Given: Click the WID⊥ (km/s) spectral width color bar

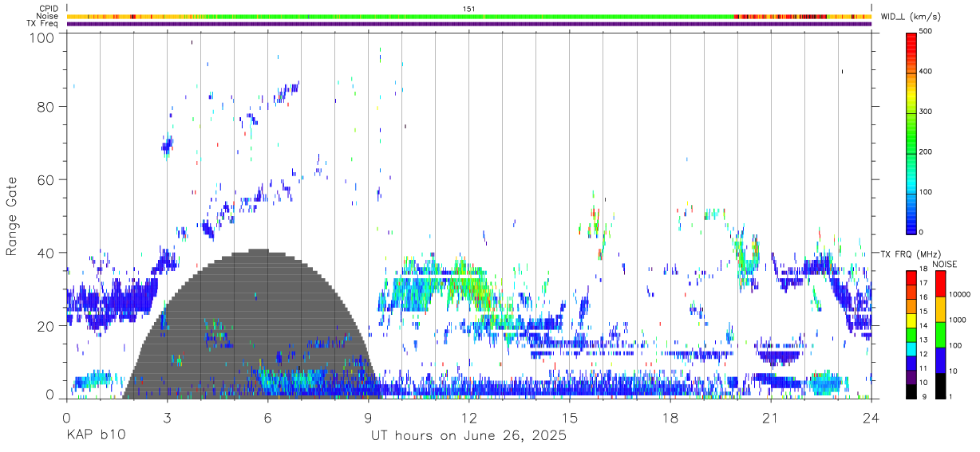Looking at the screenshot, I should click(911, 132).
